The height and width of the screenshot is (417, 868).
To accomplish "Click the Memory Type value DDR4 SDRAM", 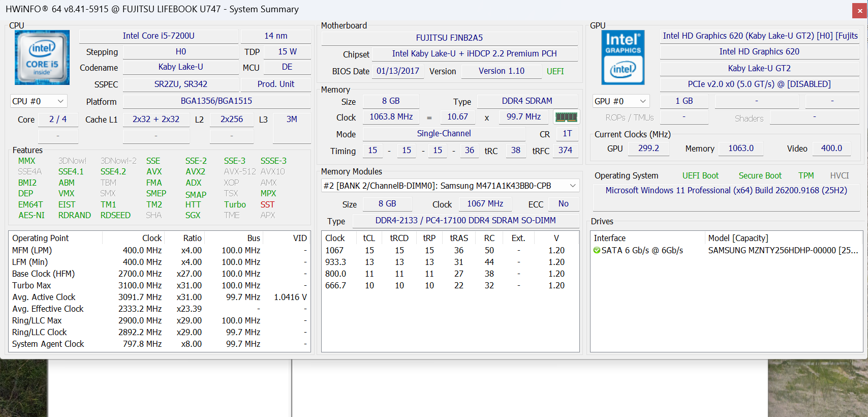I will (x=528, y=101).
